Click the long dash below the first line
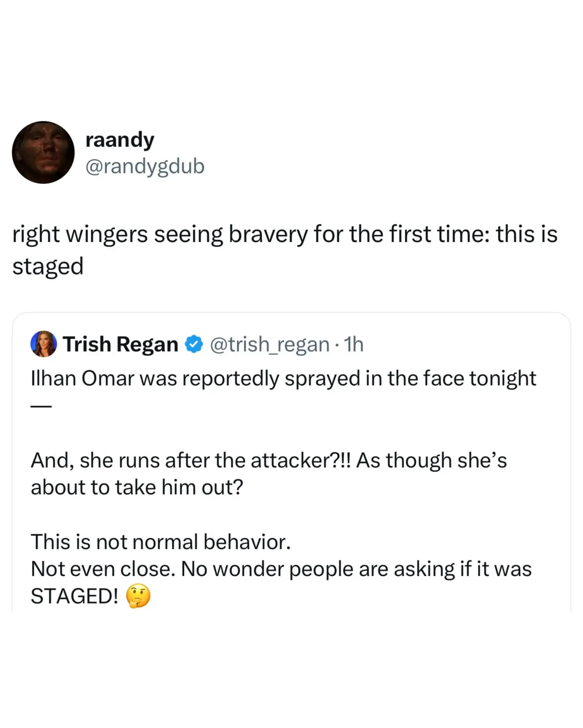 coord(41,406)
